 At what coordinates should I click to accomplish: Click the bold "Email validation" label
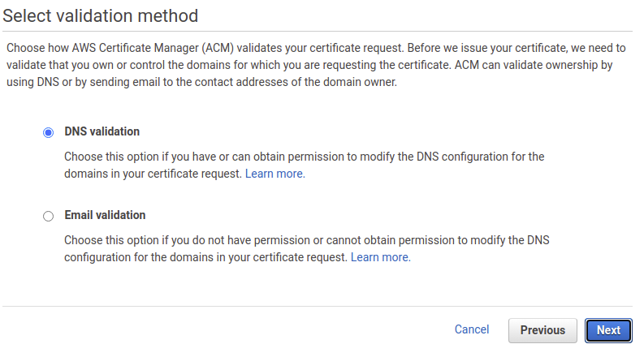(x=105, y=215)
